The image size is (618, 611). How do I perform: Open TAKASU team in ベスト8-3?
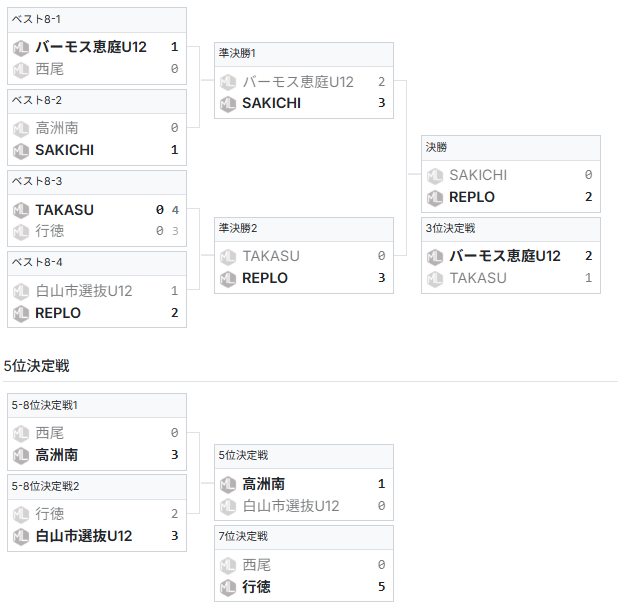(x=64, y=210)
